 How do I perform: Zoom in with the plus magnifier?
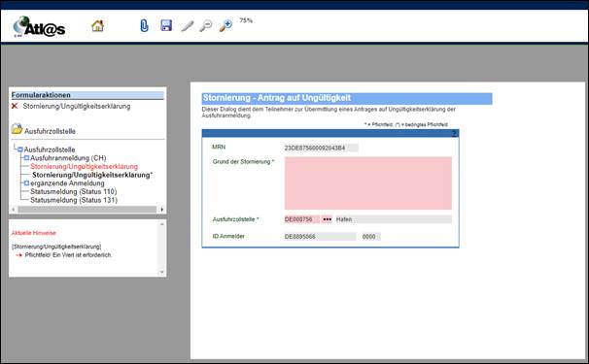pos(225,25)
